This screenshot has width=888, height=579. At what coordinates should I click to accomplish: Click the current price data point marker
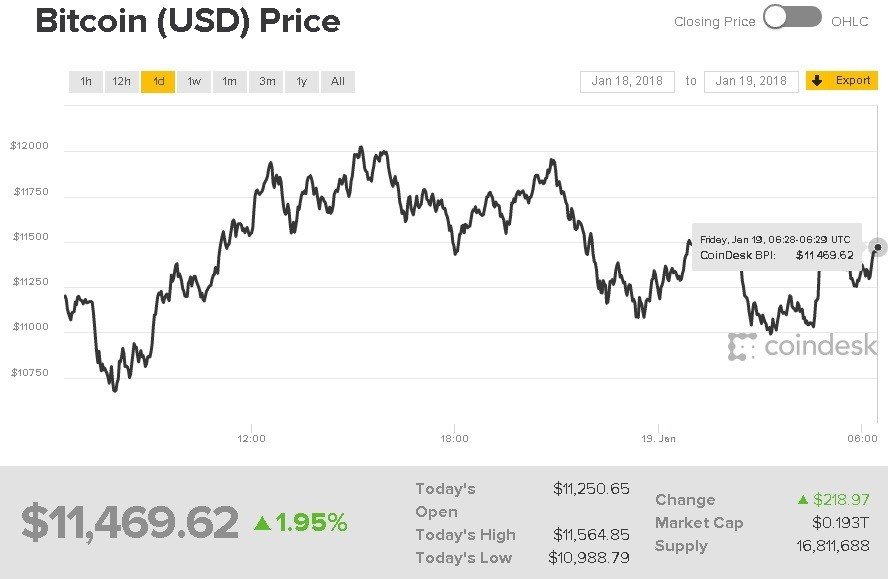(x=877, y=246)
